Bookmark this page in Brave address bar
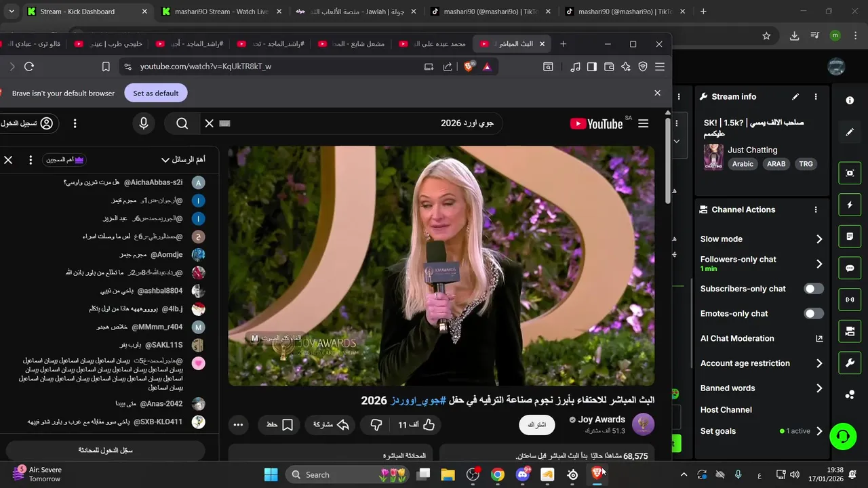 (106, 66)
